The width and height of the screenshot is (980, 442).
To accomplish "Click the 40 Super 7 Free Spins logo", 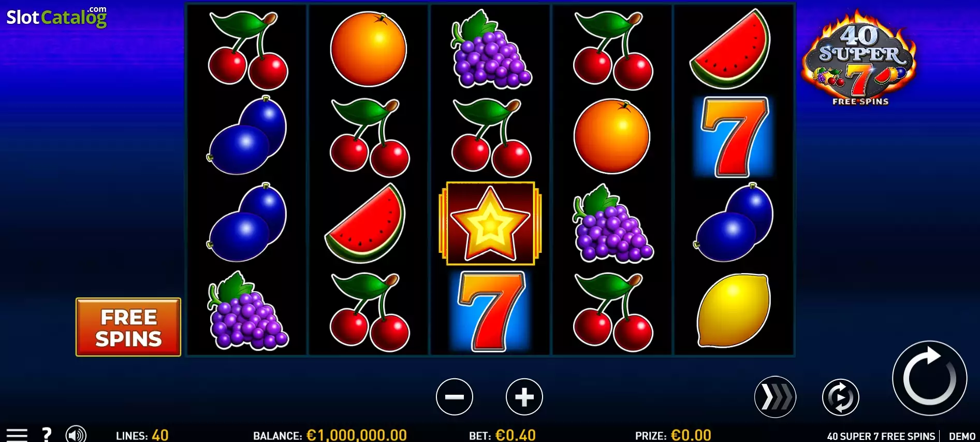I will [859, 58].
